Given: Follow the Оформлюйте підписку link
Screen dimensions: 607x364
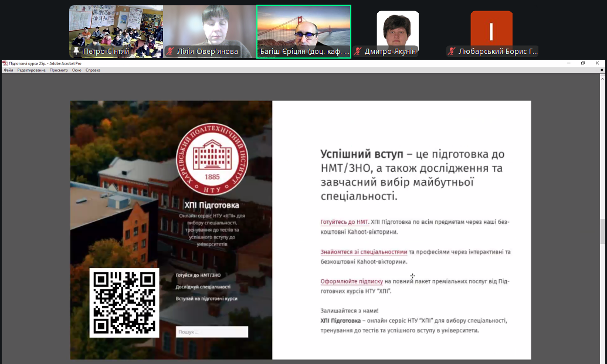Looking at the screenshot, I should [351, 281].
